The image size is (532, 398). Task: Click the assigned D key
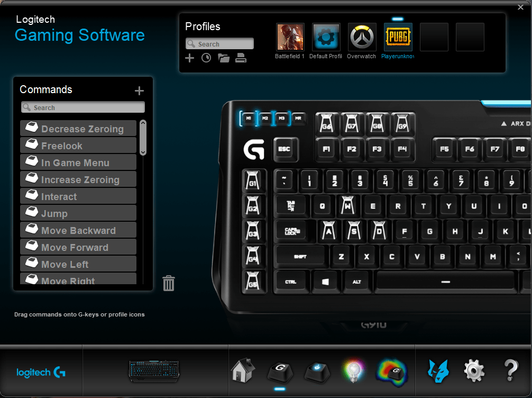click(x=379, y=231)
